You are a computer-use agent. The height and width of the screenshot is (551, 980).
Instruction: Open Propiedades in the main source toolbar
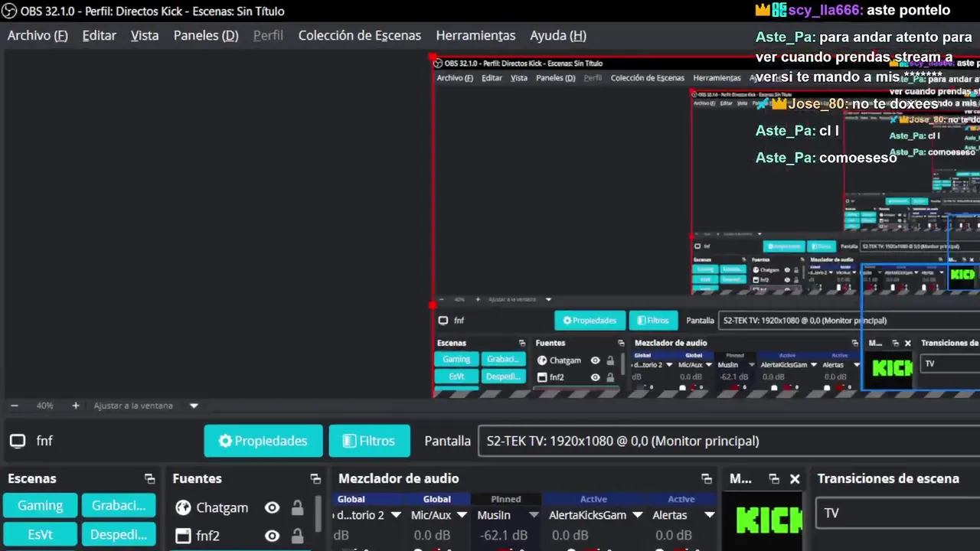tap(263, 441)
